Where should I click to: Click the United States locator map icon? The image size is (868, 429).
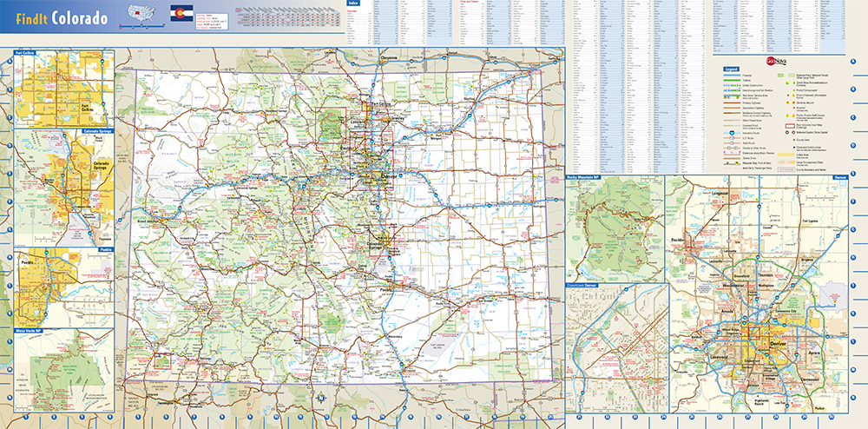141,13
